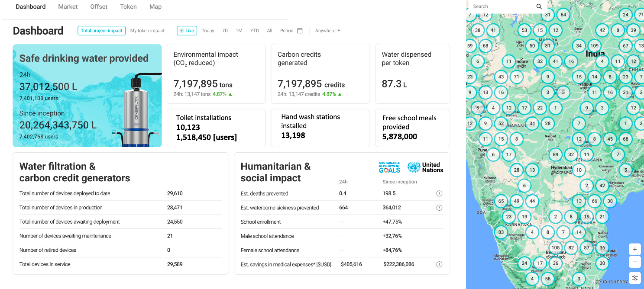Expand map cluster marker 109
This screenshot has height=289, width=644.
pos(594,46)
